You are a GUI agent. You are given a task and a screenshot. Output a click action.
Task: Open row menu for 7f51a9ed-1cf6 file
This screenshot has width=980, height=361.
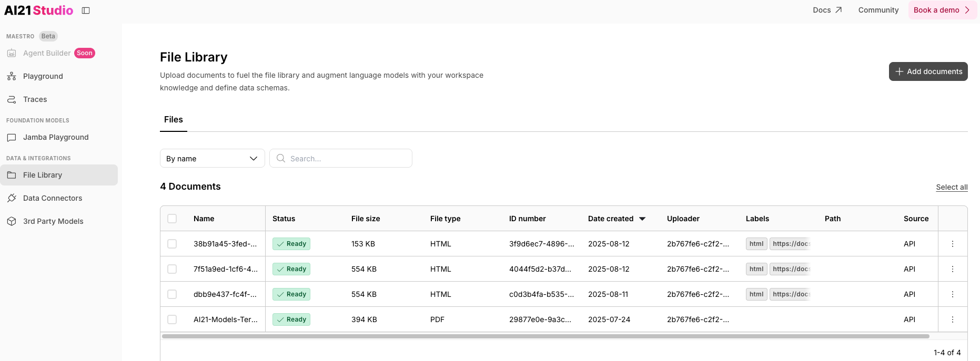click(x=953, y=269)
